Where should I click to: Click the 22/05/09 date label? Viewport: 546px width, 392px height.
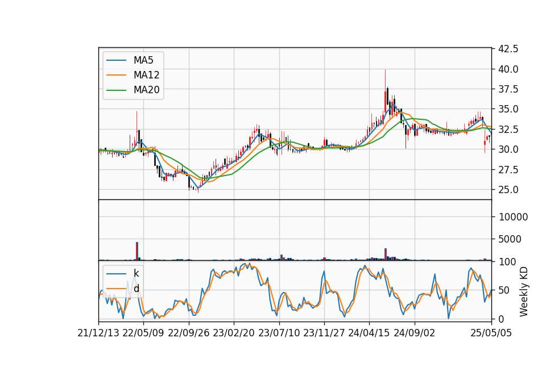pos(143,333)
